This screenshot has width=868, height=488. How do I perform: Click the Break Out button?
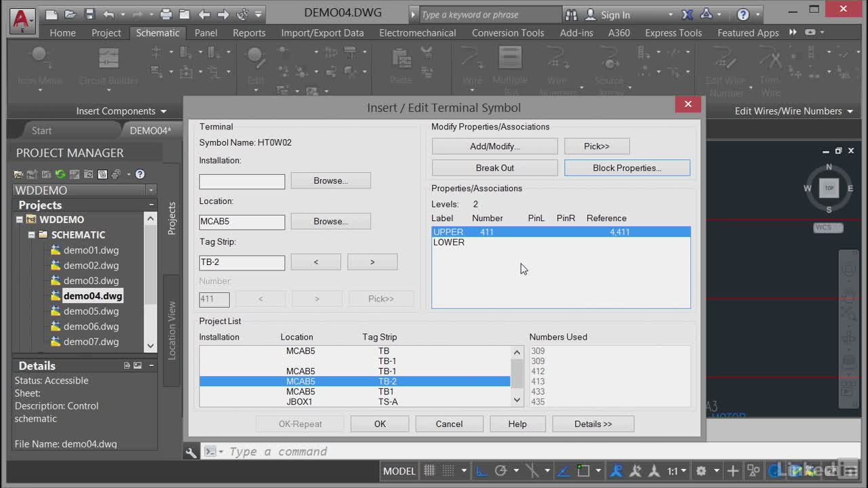coord(494,167)
